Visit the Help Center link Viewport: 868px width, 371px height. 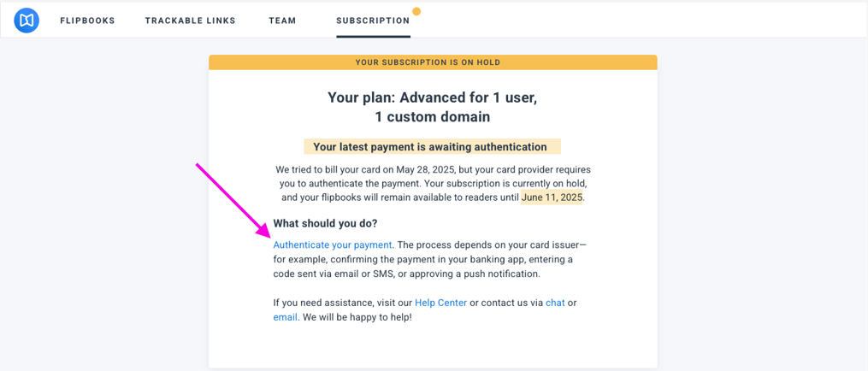(x=440, y=303)
